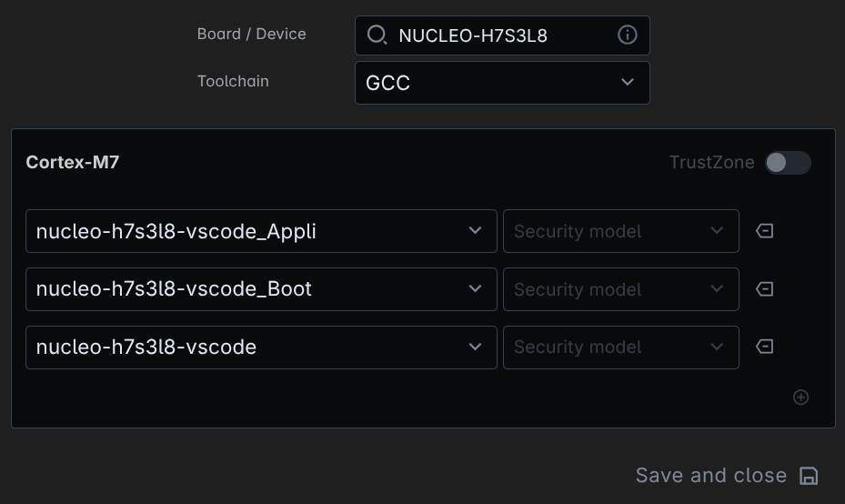Open the last nucleo-h7s3l8-vscode project dropdown
The image size is (845, 504).
pos(261,347)
